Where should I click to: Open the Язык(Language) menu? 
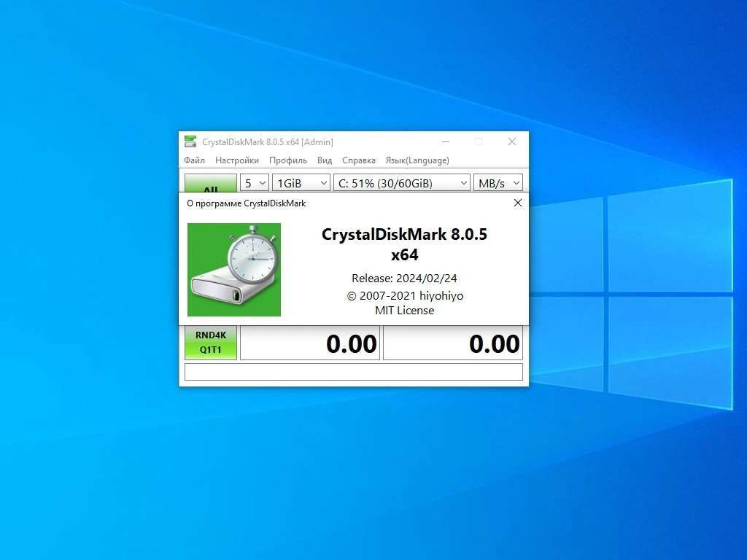click(417, 160)
